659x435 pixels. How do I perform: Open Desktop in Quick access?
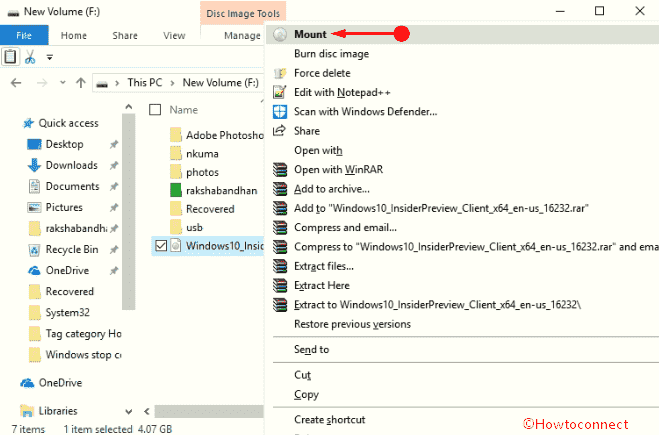pyautogui.click(x=64, y=144)
